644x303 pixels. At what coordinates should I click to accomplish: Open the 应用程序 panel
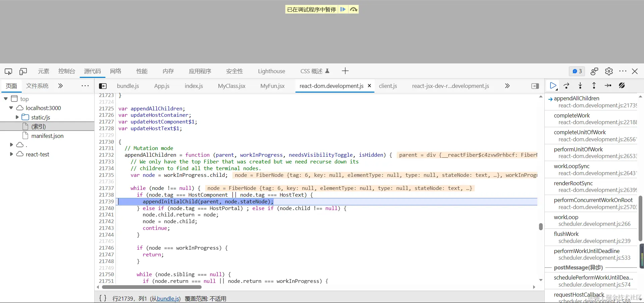coord(200,71)
